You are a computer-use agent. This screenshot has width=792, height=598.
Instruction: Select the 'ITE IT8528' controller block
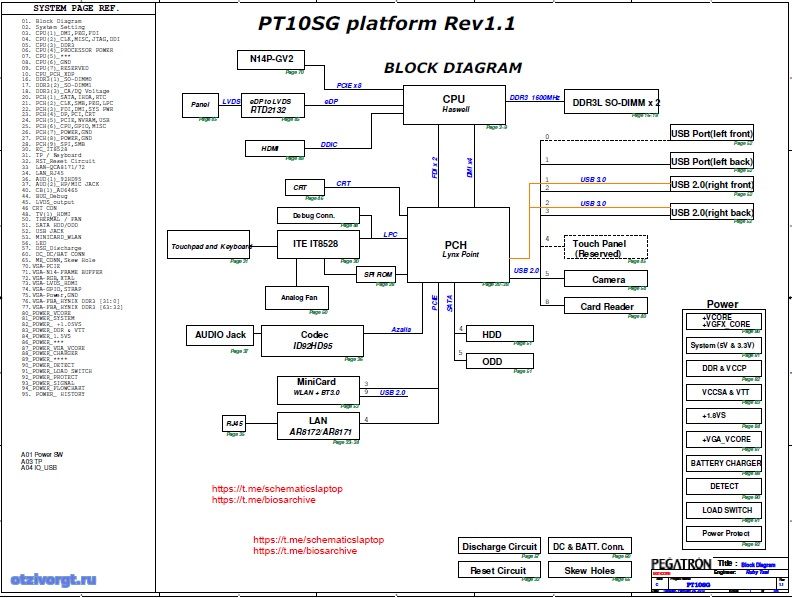[x=318, y=244]
